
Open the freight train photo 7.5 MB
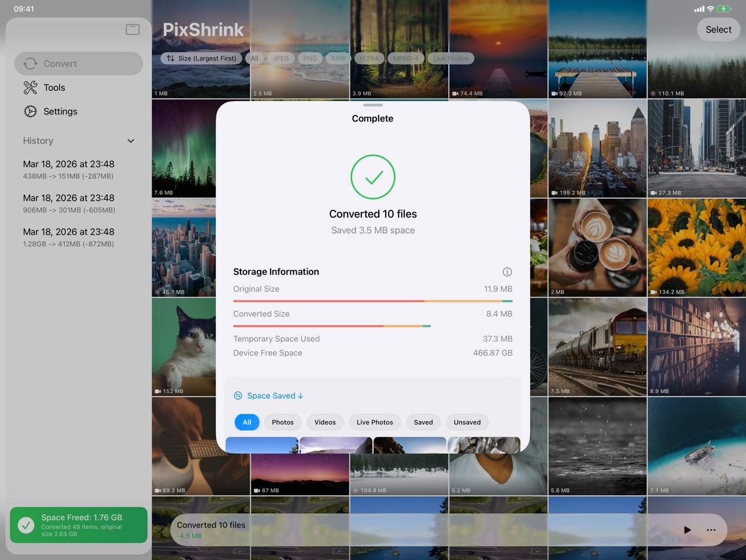597,347
